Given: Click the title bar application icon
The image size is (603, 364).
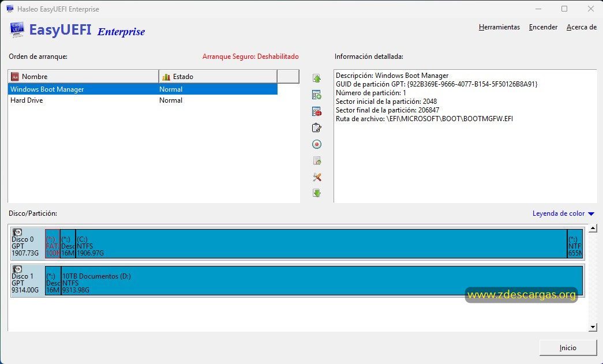Looking at the screenshot, I should [x=10, y=9].
